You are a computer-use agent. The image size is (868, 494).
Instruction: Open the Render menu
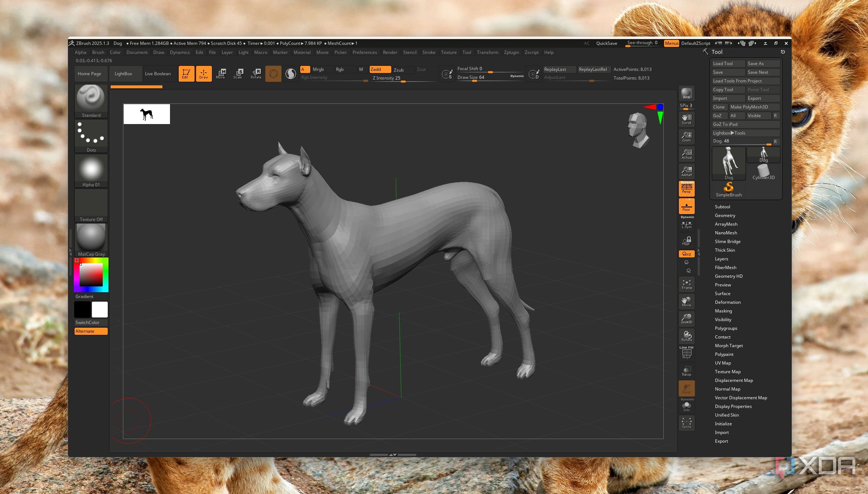click(390, 52)
